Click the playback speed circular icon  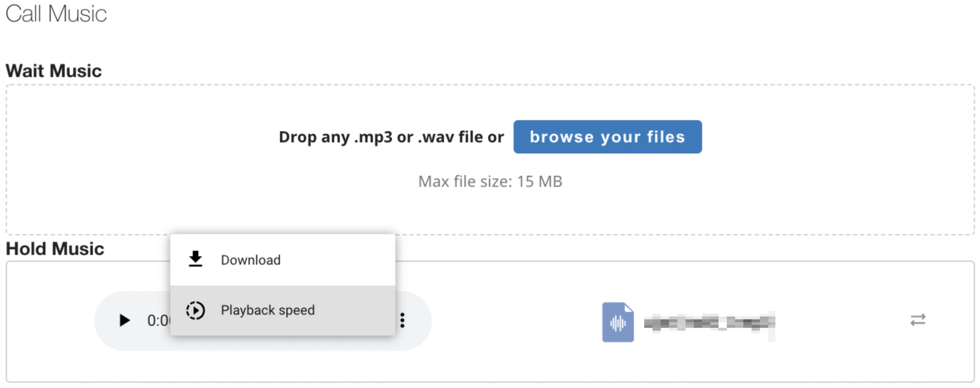pos(195,310)
